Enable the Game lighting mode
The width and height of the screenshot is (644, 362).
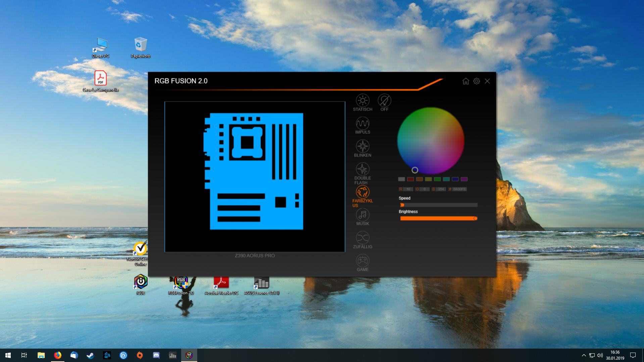coord(362,263)
